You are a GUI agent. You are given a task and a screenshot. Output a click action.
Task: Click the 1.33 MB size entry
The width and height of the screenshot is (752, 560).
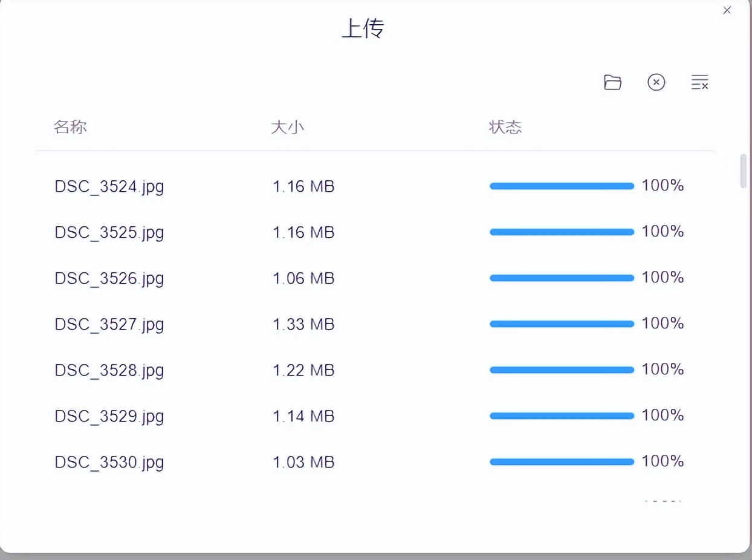(303, 324)
